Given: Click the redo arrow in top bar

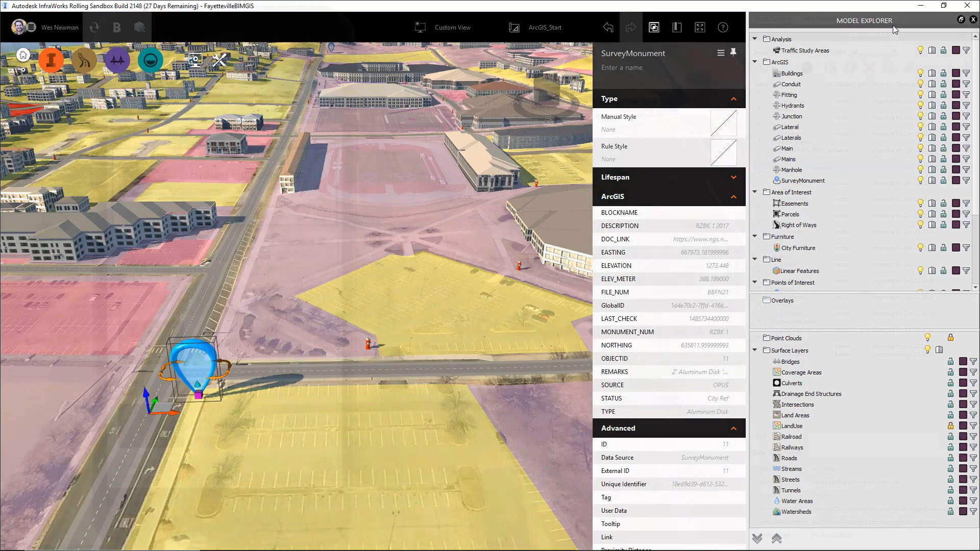Looking at the screenshot, I should click(631, 28).
